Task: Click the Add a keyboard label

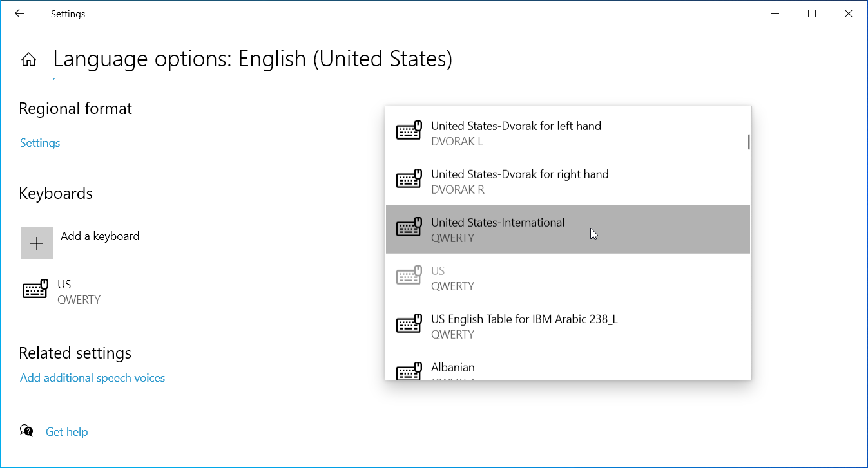Action: coord(100,236)
